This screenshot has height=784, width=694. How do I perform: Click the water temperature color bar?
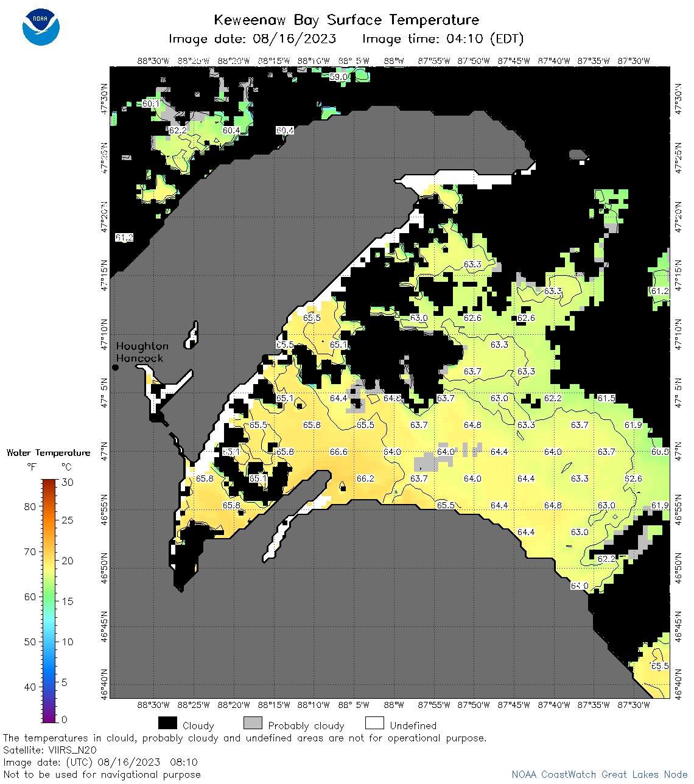49,601
